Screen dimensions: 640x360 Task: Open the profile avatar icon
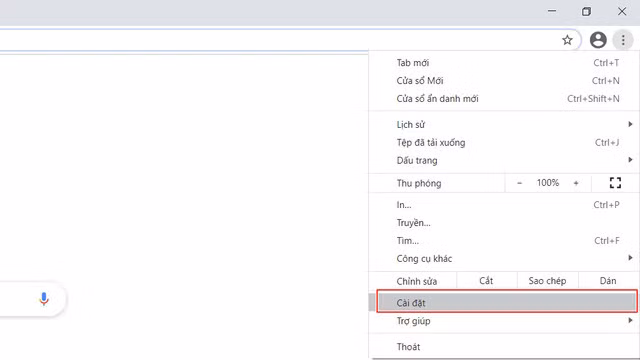(x=598, y=40)
